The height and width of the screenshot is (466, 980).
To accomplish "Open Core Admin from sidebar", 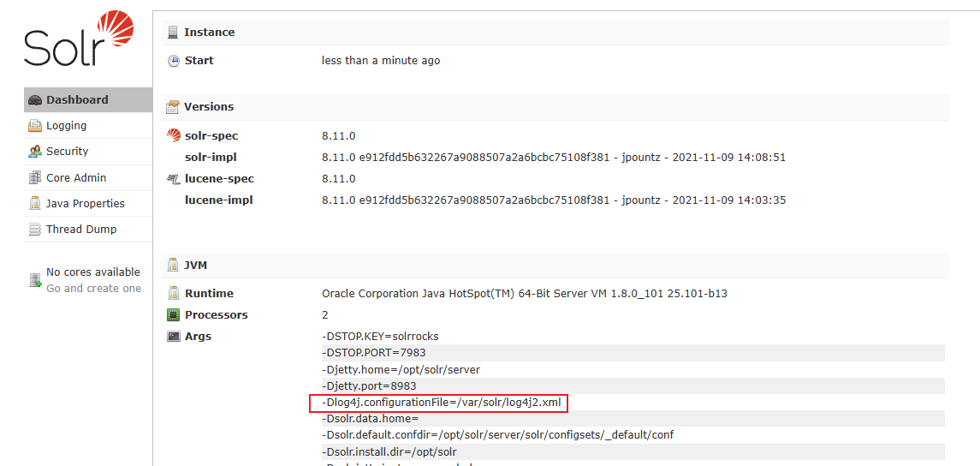I will 76,178.
